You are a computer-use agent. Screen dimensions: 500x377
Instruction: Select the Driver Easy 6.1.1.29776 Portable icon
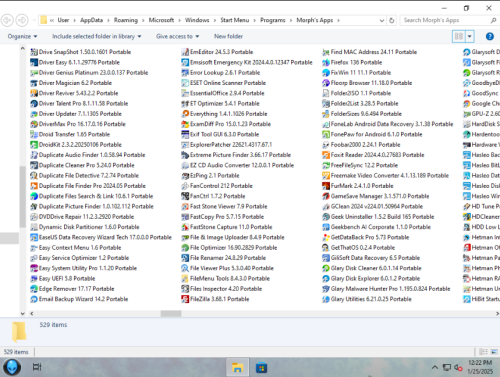34,62
